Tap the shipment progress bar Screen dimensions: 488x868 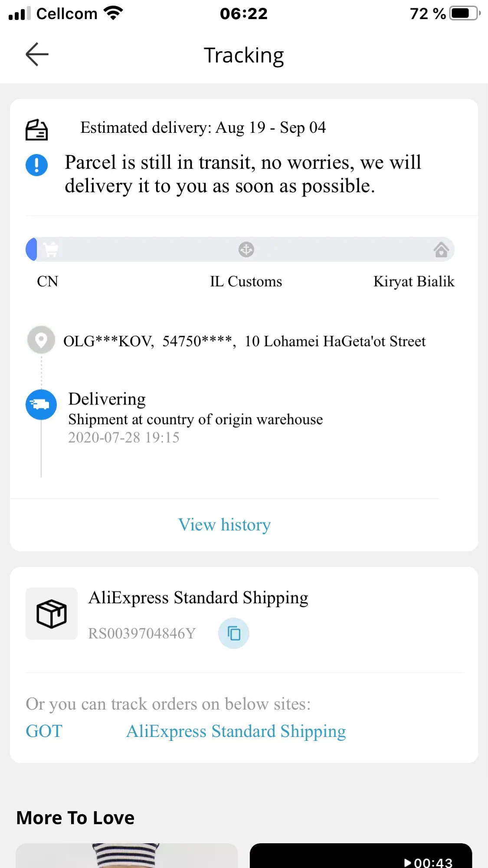pos(240,250)
